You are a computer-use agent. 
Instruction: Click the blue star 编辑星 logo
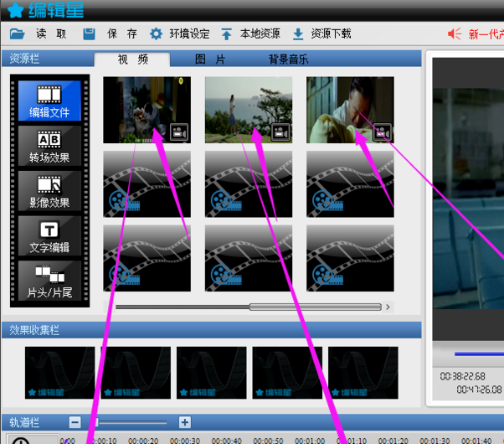click(15, 10)
